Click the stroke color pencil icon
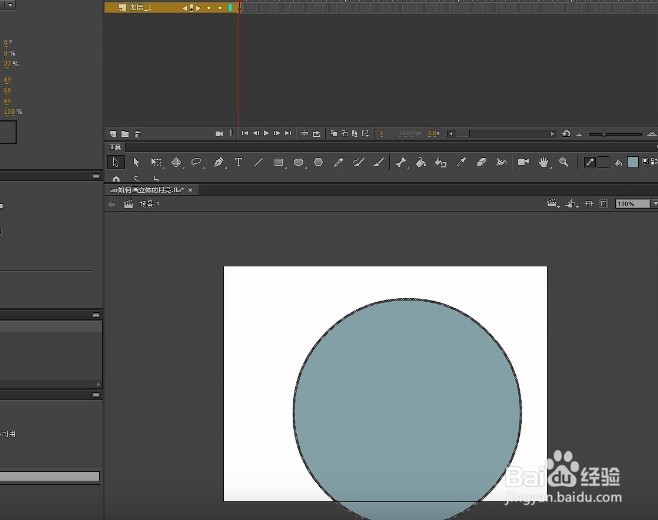 click(x=590, y=162)
